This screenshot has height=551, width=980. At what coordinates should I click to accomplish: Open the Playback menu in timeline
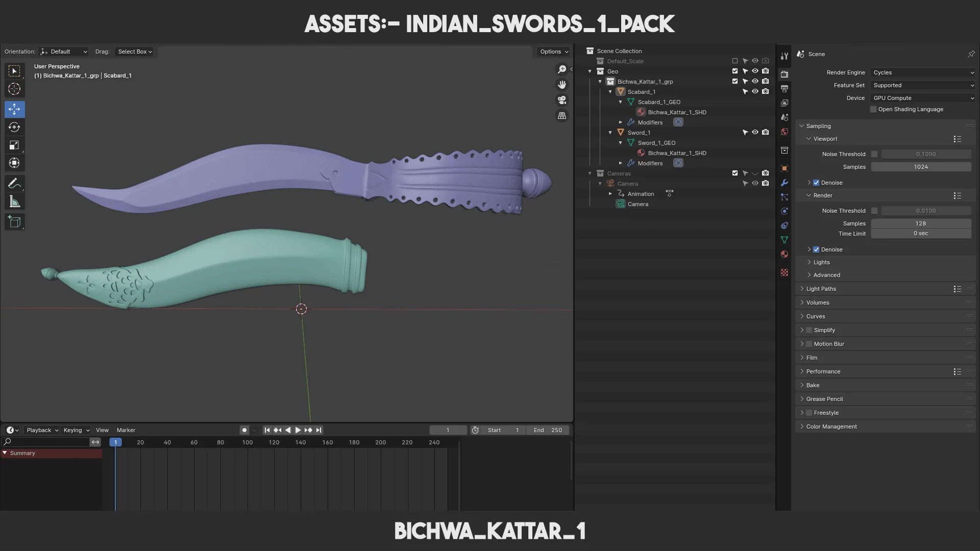click(x=38, y=430)
